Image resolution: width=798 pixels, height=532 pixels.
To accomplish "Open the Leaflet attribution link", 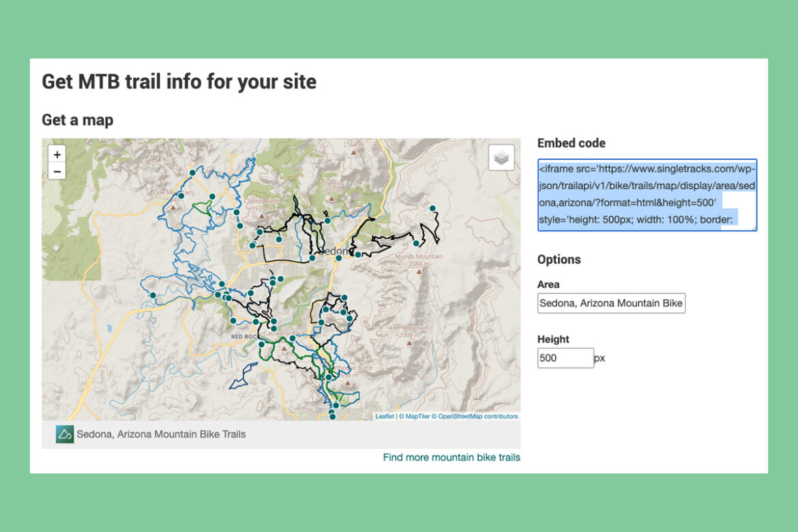I will tap(385, 417).
